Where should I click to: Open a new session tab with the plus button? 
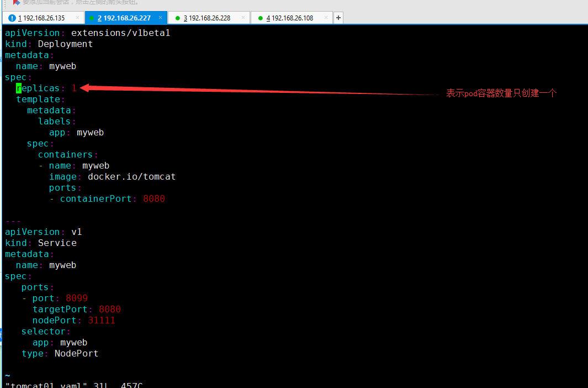point(338,18)
